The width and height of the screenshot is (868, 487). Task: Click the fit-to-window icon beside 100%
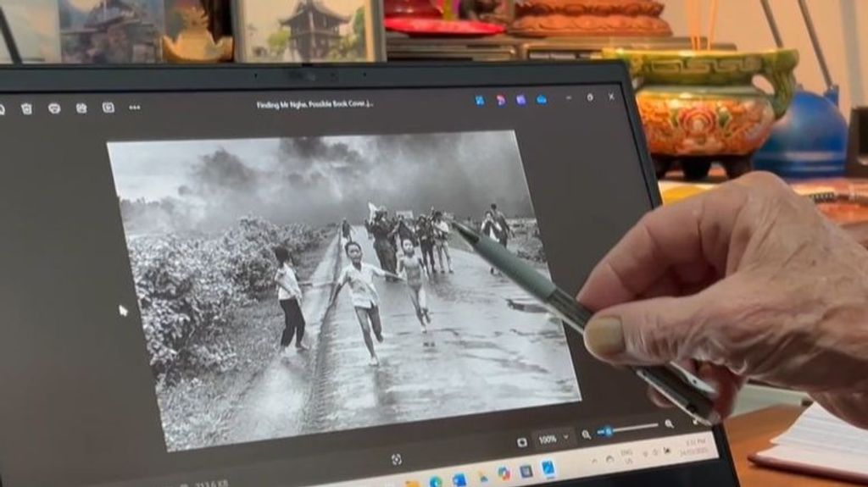pos(521,442)
